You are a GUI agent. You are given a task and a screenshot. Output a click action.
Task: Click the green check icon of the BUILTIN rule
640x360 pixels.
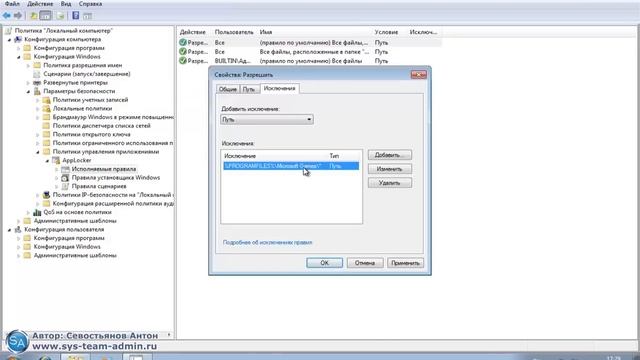(183, 61)
